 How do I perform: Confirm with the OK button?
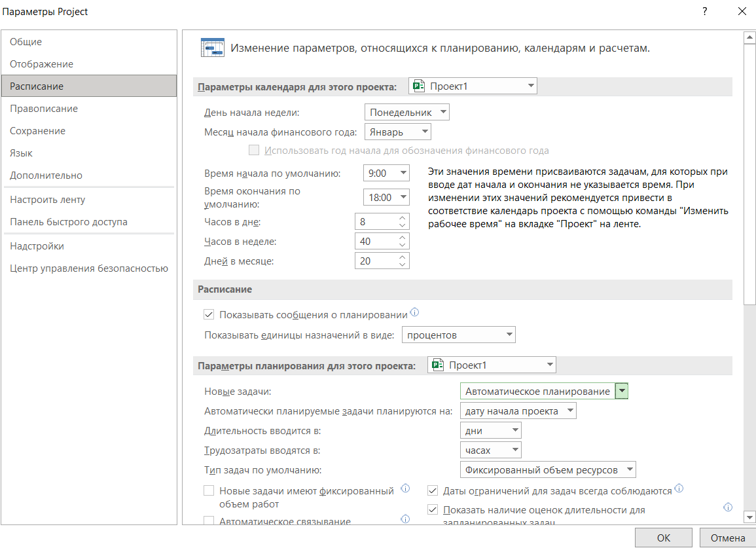click(x=664, y=538)
